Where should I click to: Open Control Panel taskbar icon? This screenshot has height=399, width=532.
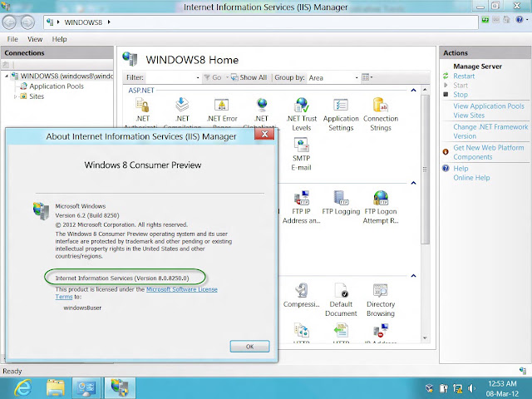86,388
